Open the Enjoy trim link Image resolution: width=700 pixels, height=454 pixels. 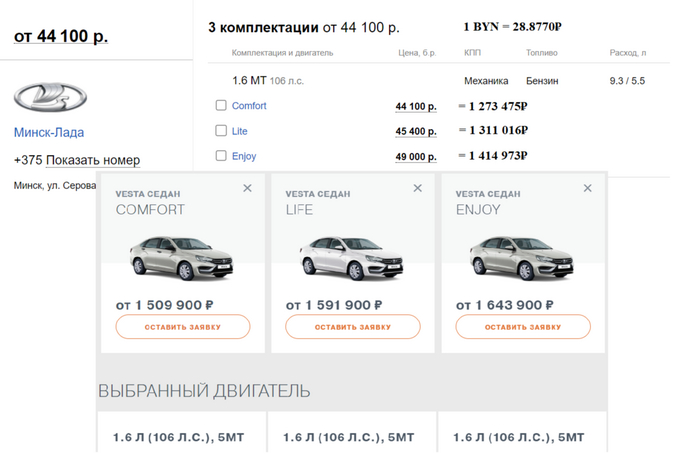click(x=244, y=156)
